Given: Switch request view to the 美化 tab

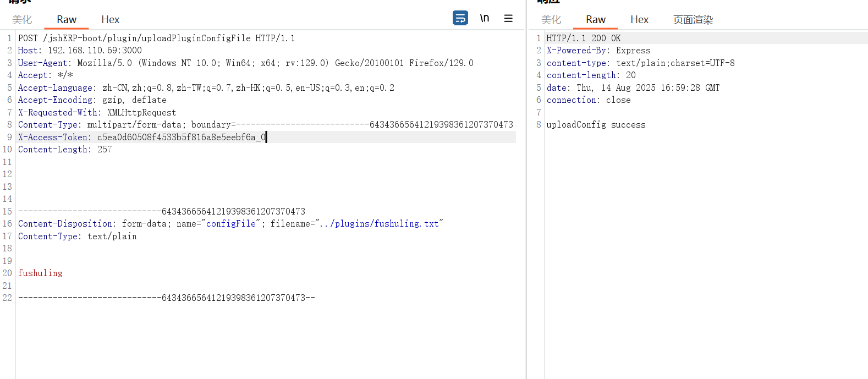Looking at the screenshot, I should [x=22, y=20].
